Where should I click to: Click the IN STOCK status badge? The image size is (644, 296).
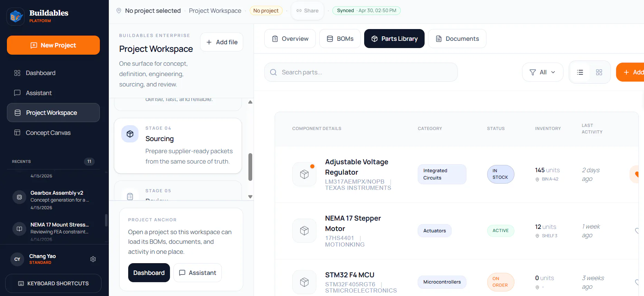tap(501, 174)
